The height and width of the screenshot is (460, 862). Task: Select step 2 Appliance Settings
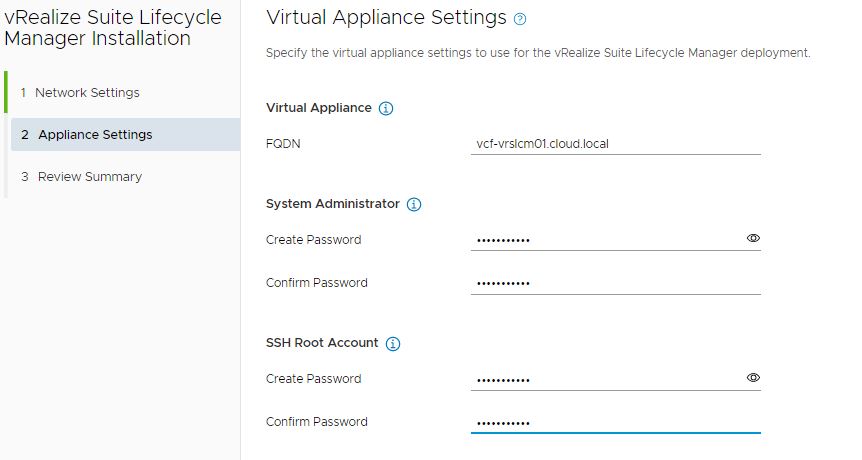pos(95,135)
